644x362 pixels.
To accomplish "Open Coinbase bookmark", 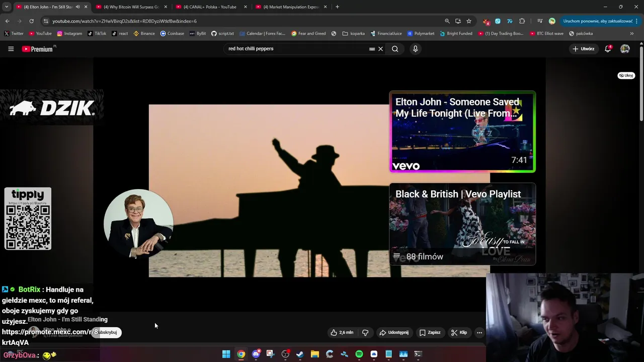I will tap(172, 34).
